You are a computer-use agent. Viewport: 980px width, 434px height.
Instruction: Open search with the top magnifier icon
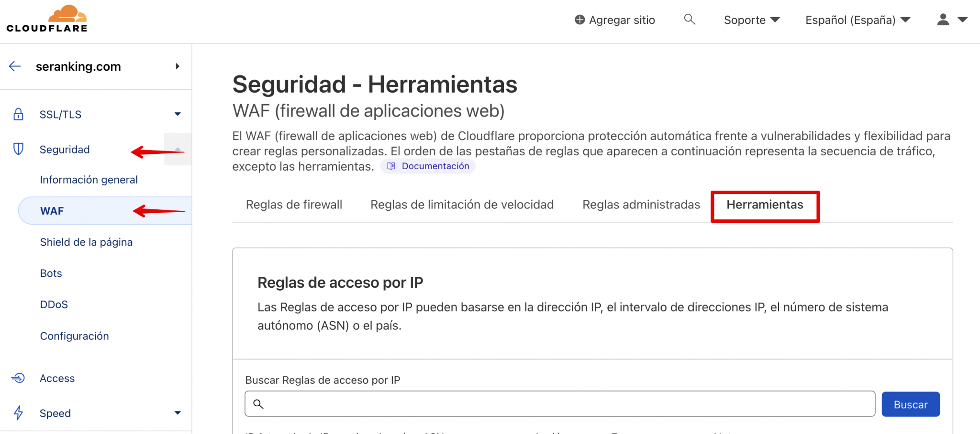tap(690, 19)
